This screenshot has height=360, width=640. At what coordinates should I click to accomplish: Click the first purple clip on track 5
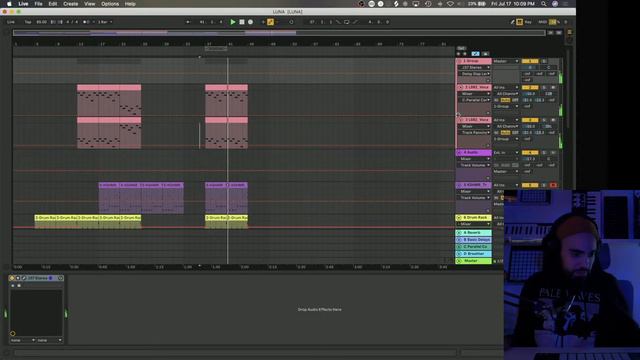(x=109, y=198)
